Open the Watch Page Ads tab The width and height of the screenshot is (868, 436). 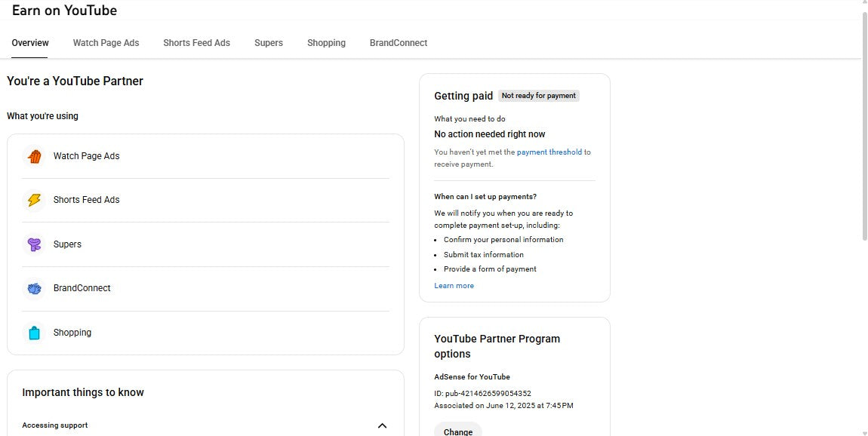106,43
